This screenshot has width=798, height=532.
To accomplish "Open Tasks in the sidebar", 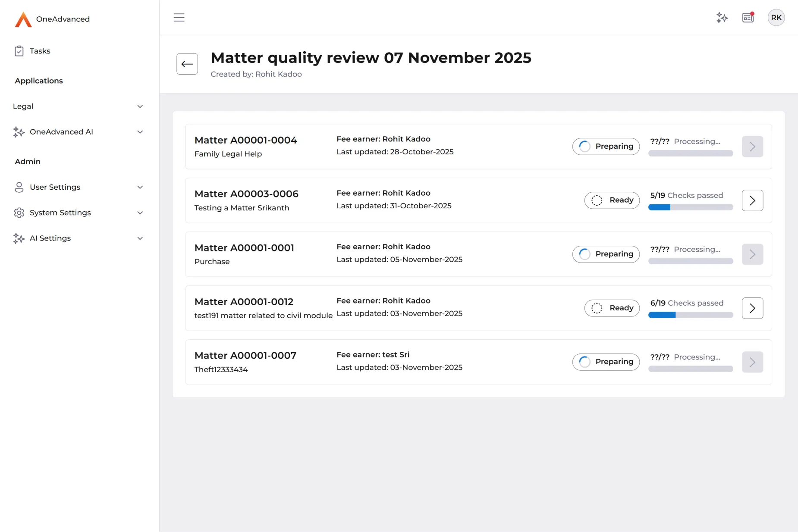I will point(40,51).
